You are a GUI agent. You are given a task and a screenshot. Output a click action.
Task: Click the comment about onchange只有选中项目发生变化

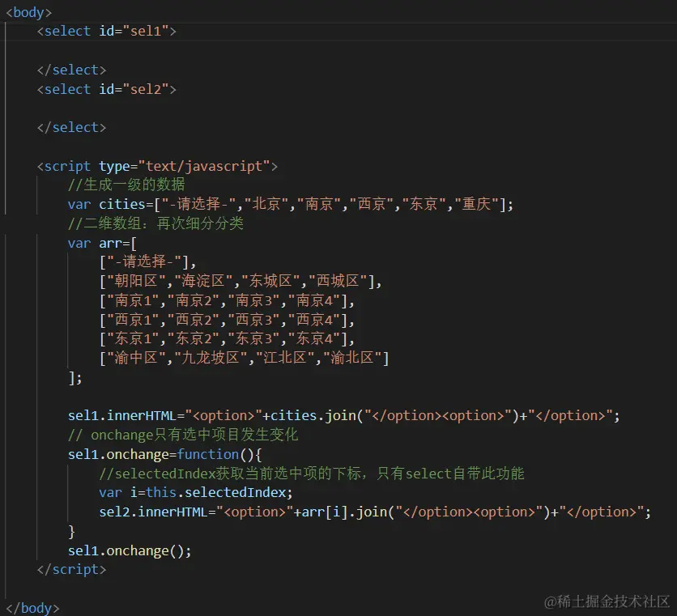183,435
